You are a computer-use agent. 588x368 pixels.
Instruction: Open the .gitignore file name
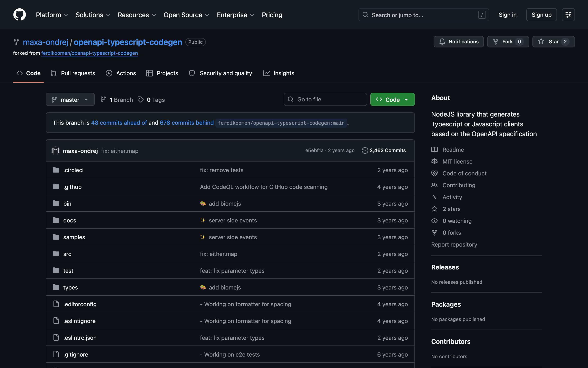tap(76, 354)
